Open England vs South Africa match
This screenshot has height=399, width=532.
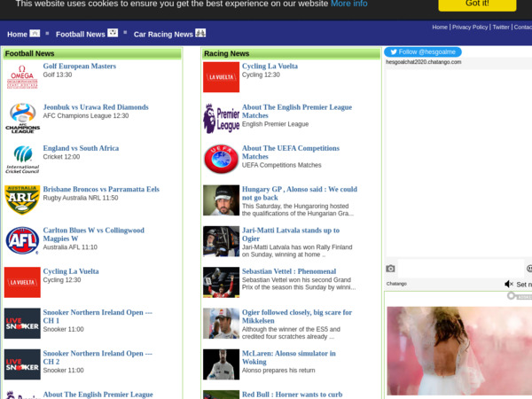pyautogui.click(x=81, y=148)
